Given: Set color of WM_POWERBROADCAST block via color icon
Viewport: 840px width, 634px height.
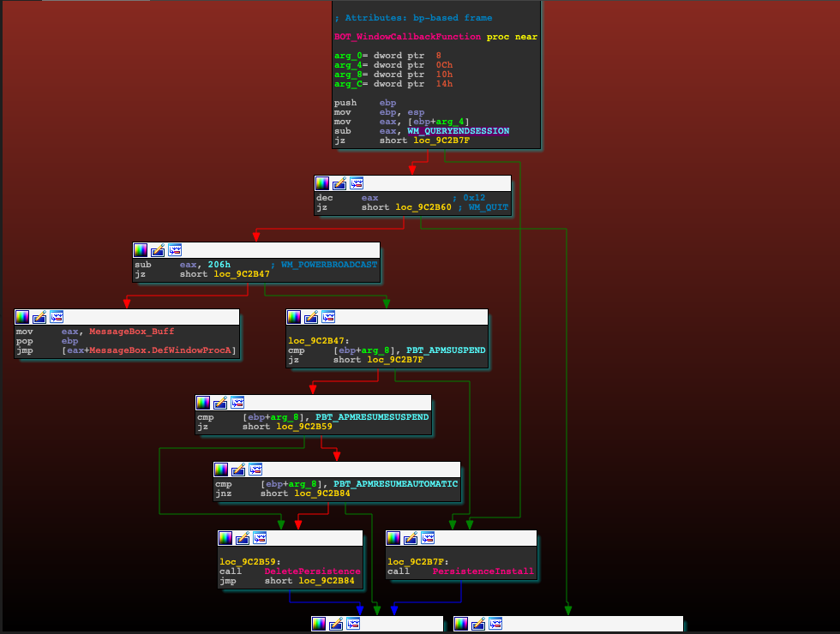Looking at the screenshot, I should [141, 250].
